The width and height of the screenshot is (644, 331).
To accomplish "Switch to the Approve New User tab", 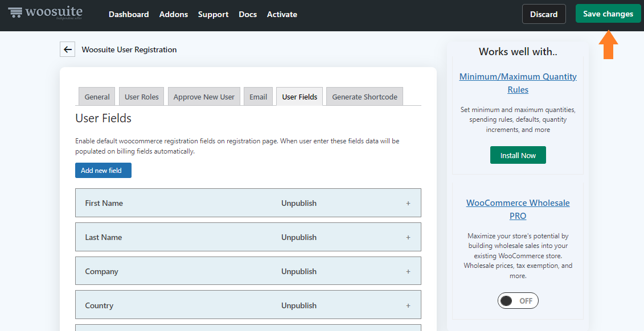I will [x=204, y=96].
